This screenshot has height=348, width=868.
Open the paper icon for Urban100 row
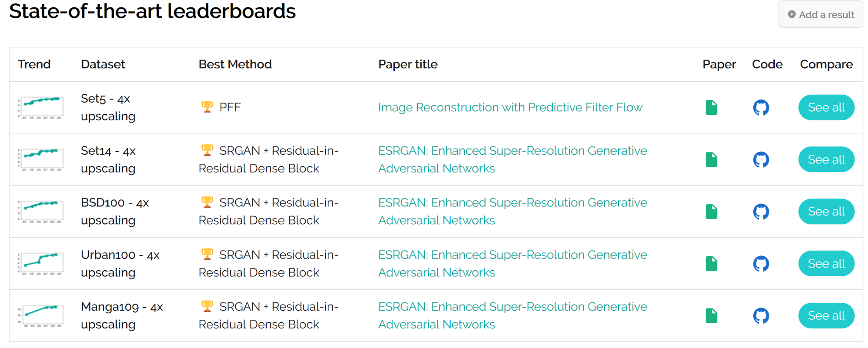pyautogui.click(x=711, y=264)
